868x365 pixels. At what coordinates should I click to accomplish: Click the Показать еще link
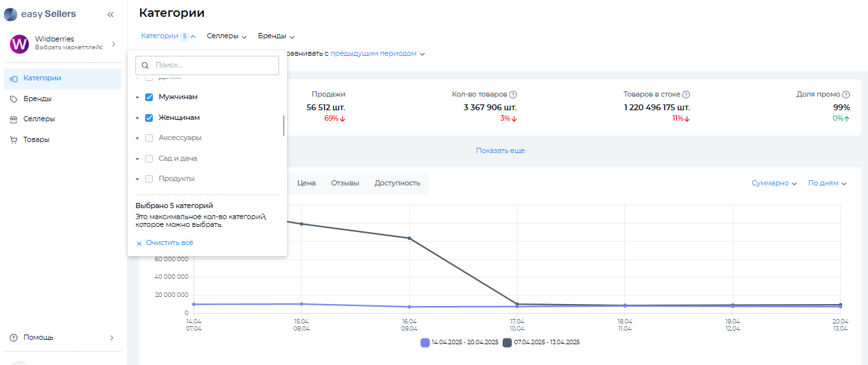coord(500,150)
